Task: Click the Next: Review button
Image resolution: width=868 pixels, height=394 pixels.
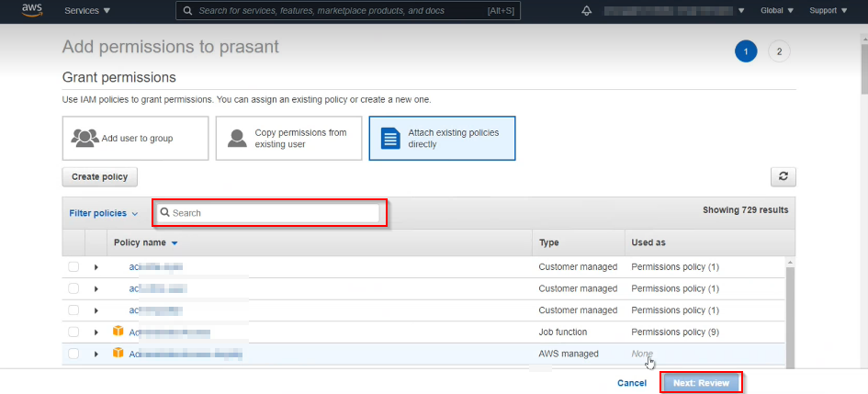Action: click(701, 383)
